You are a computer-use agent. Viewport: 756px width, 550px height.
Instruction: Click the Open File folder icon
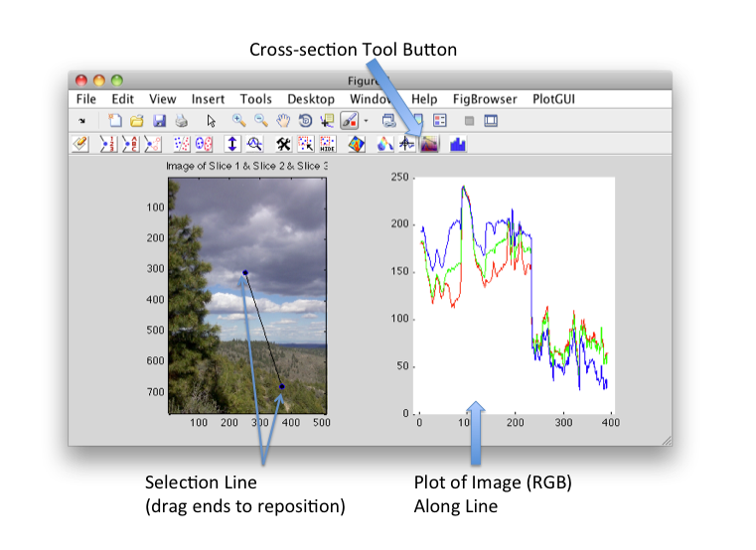click(137, 120)
